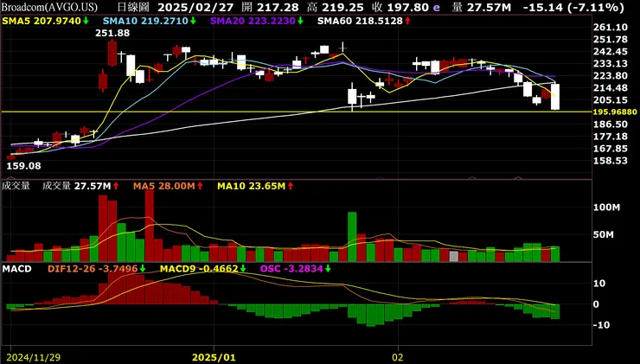Click the tall green volume bar in late January
The width and height of the screenshot is (640, 364).
pos(352,237)
